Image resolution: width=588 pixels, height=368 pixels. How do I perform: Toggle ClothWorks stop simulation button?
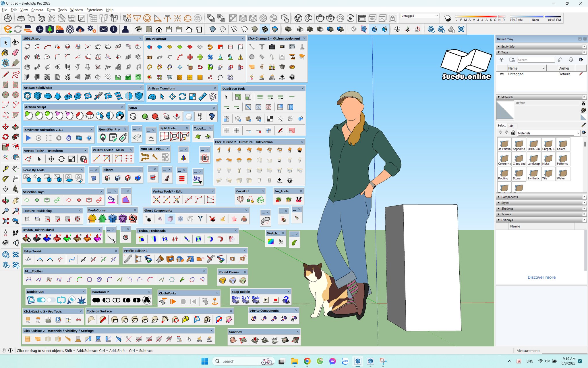click(x=183, y=302)
